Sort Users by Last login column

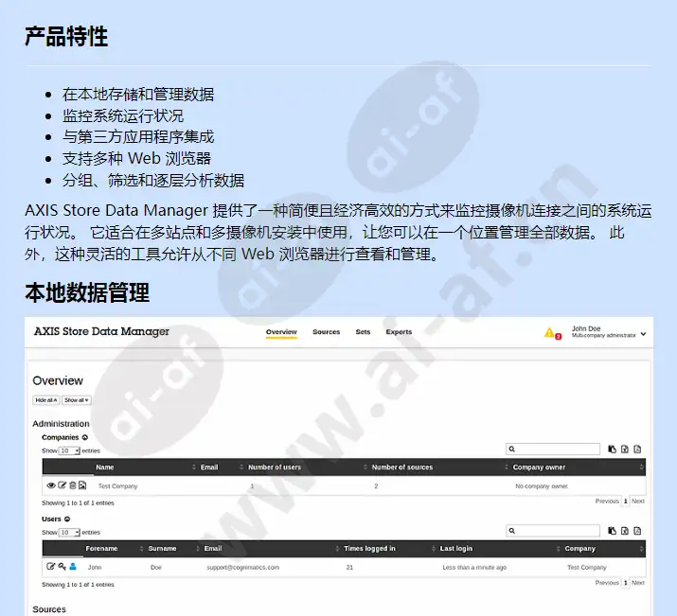(456, 548)
